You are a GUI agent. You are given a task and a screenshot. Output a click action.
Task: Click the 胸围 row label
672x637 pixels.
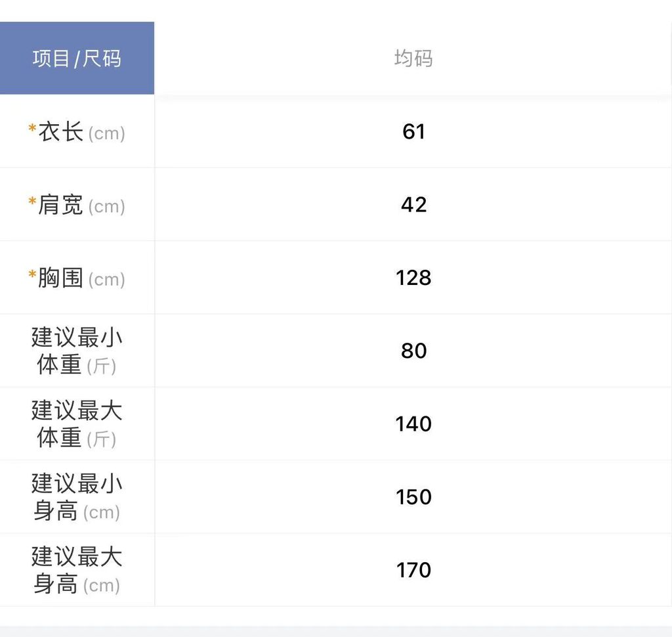pos(61,278)
